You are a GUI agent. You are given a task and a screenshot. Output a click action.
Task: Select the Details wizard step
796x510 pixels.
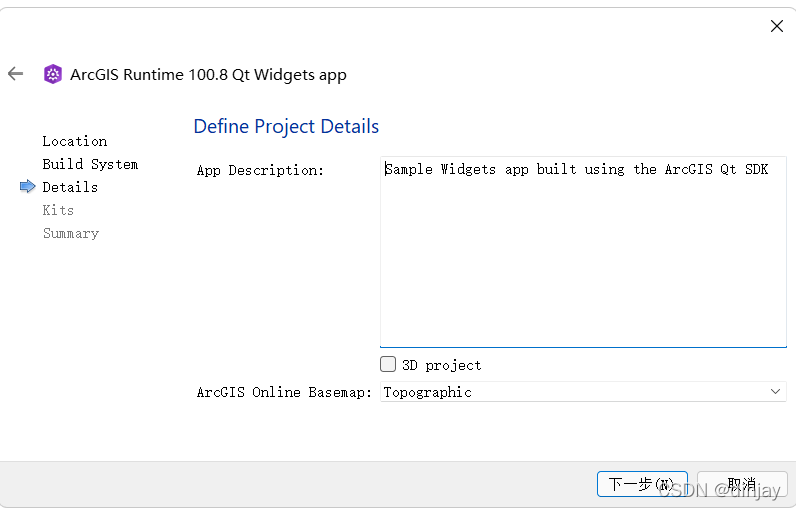(x=70, y=187)
